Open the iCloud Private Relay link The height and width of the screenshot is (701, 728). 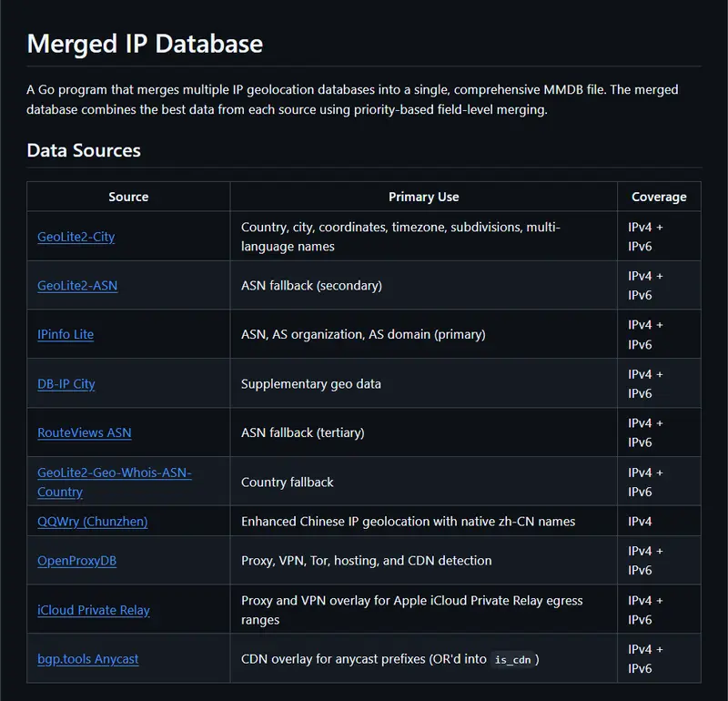pos(94,610)
